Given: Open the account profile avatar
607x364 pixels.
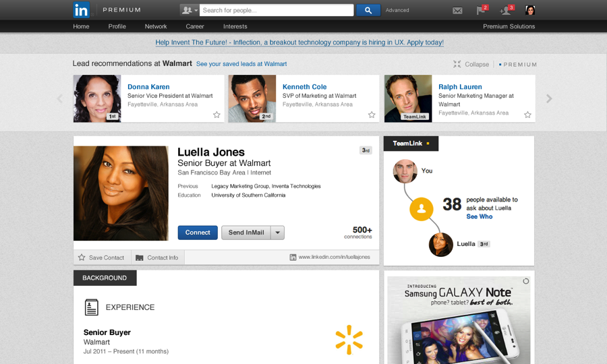Looking at the screenshot, I should point(530,10).
